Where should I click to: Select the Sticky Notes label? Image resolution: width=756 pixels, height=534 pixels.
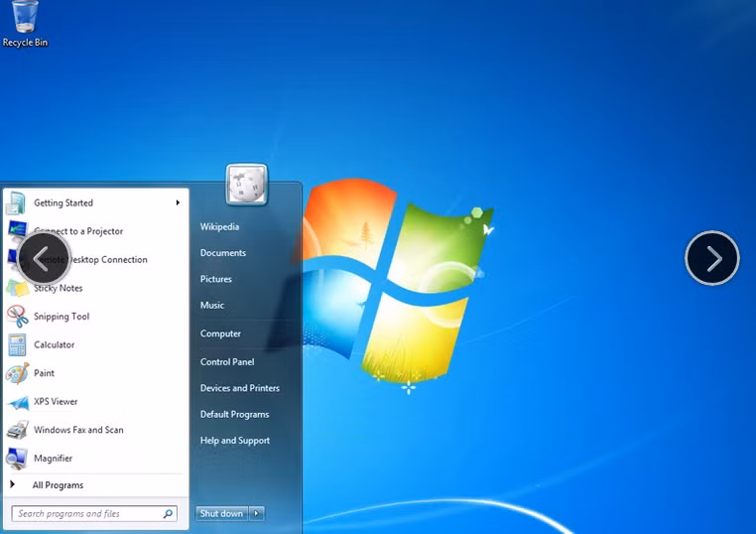[58, 288]
